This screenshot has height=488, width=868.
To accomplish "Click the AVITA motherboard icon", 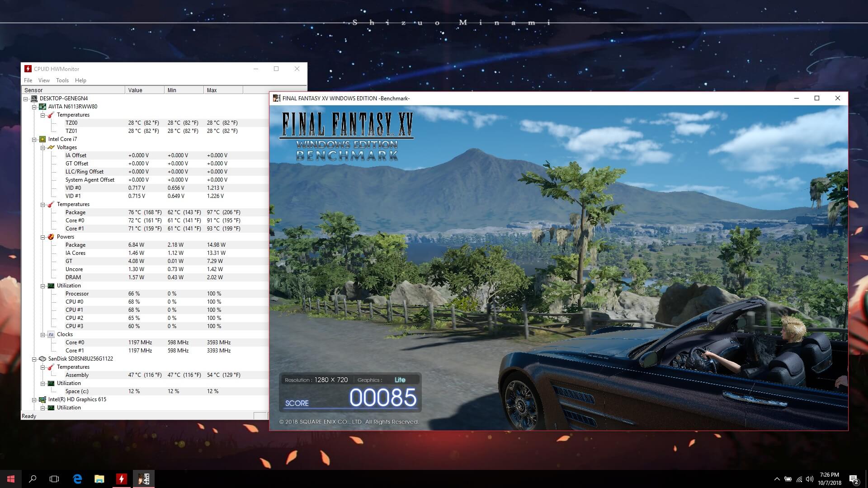I will [42, 107].
